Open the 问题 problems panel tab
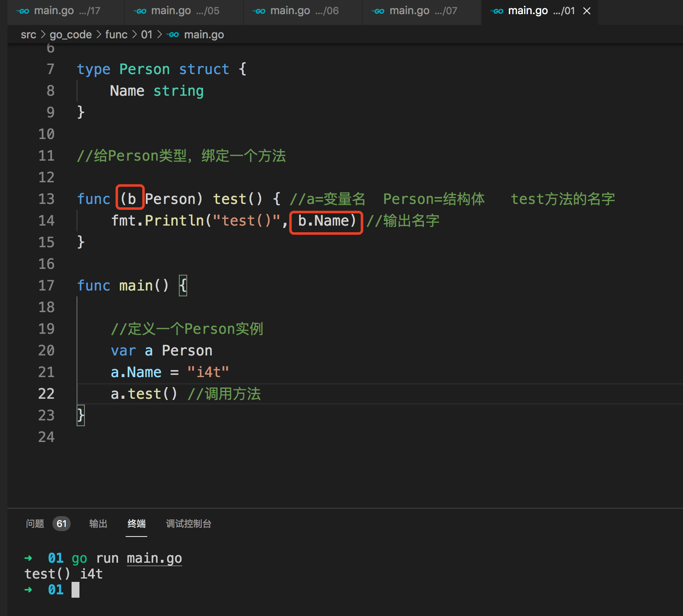 [35, 524]
